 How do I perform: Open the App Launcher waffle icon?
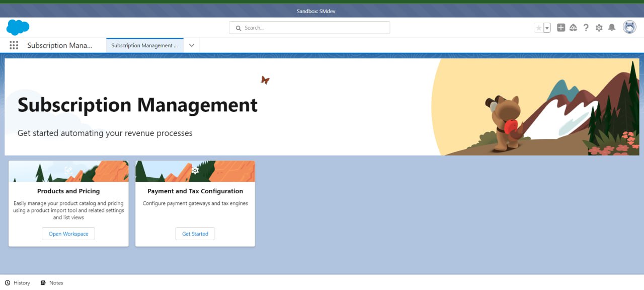14,45
